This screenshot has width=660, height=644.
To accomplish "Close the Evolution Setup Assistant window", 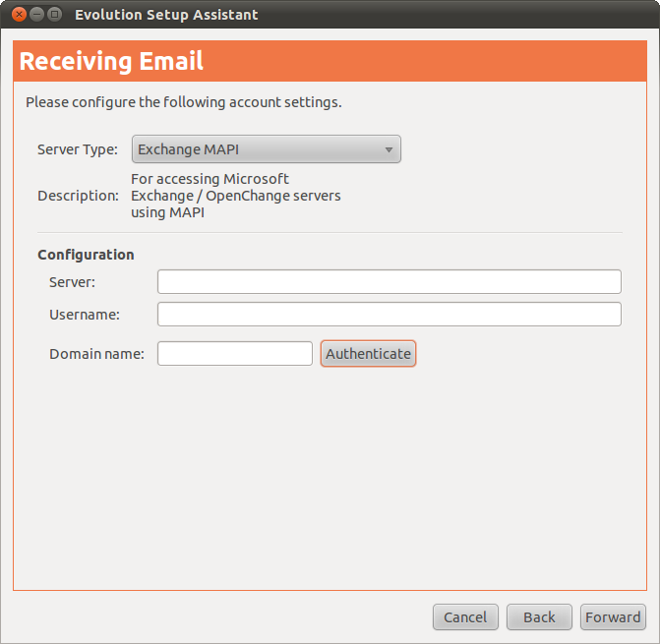I will (19, 15).
